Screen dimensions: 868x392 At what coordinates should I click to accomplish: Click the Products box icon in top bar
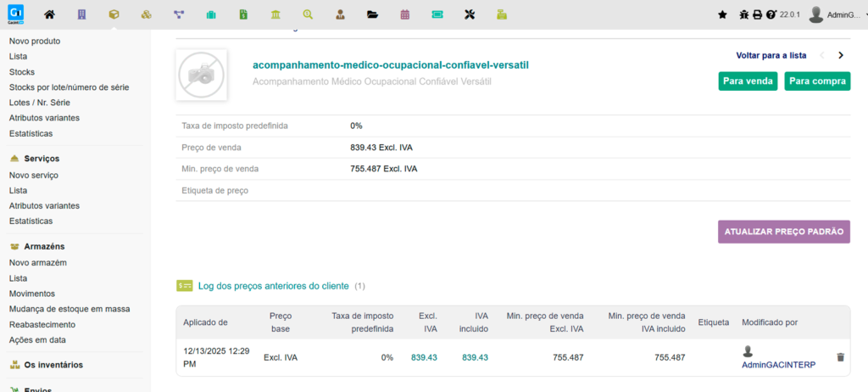114,14
